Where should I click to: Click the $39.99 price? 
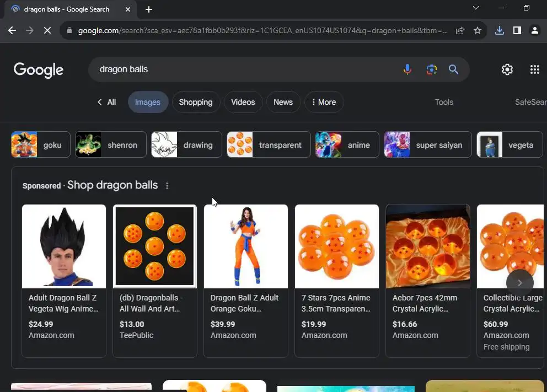coord(223,324)
